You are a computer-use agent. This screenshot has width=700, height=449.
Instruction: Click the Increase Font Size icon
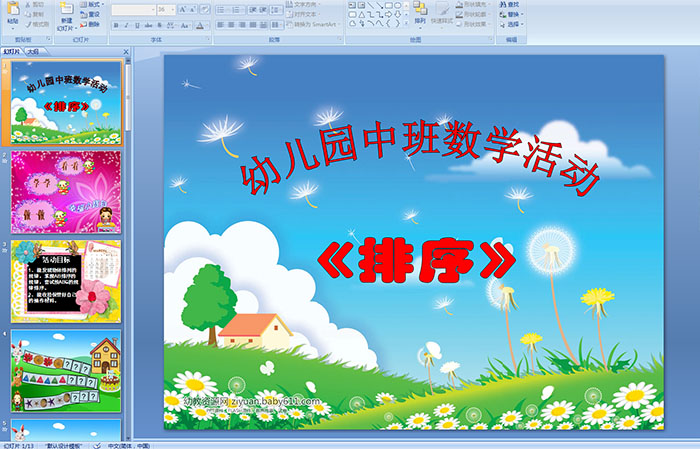point(183,9)
